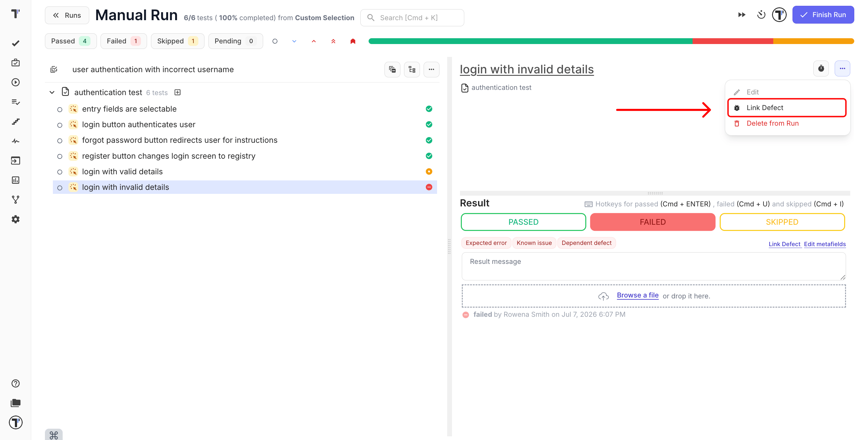Open the import arrow icon in sidebar

[16, 161]
